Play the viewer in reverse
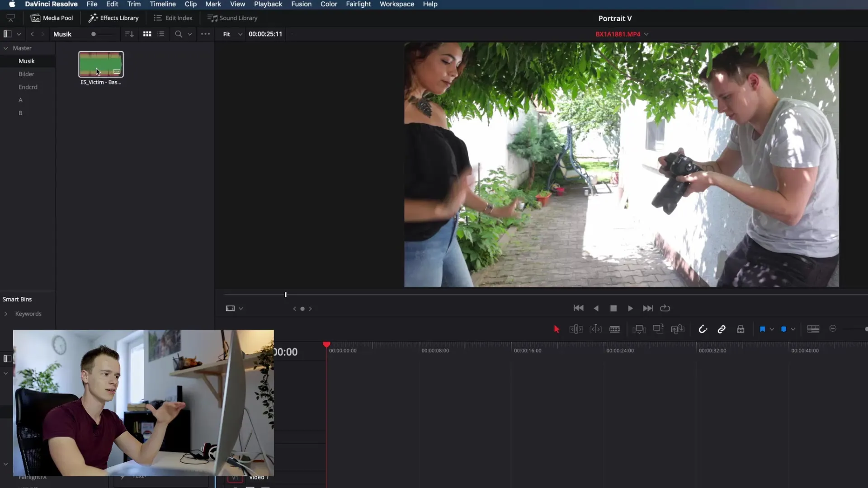Screen dimensions: 868x488 point(596,308)
